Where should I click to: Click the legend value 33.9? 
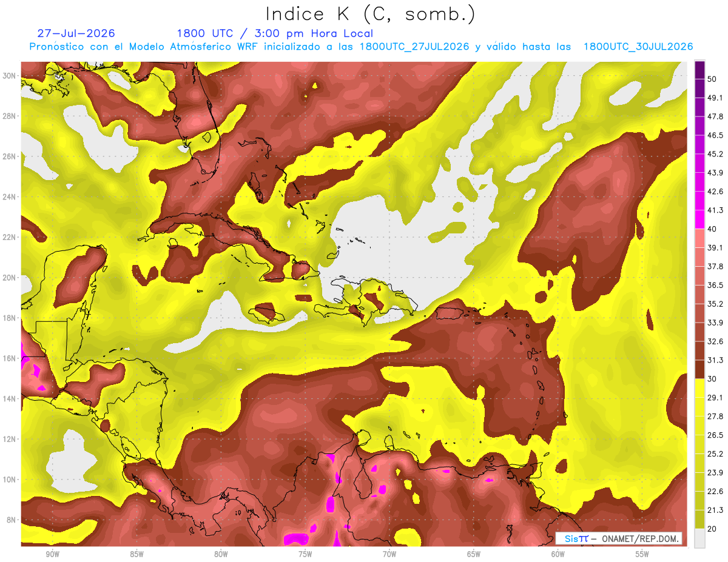pos(715,323)
